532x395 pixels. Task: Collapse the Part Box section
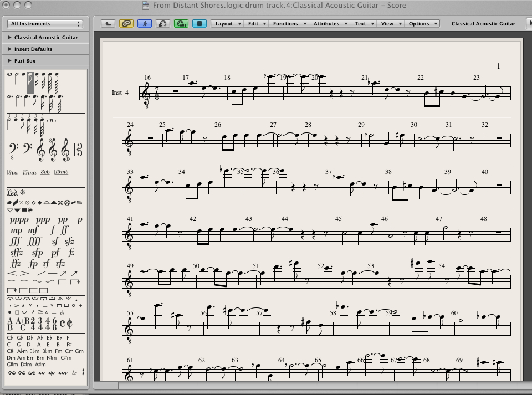click(45, 61)
